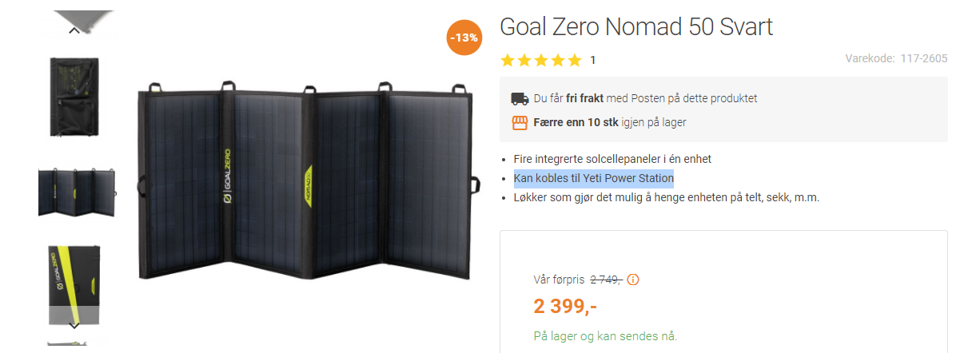Open the review count next to stars
Image resolution: width=980 pixels, height=353 pixels.
point(592,60)
